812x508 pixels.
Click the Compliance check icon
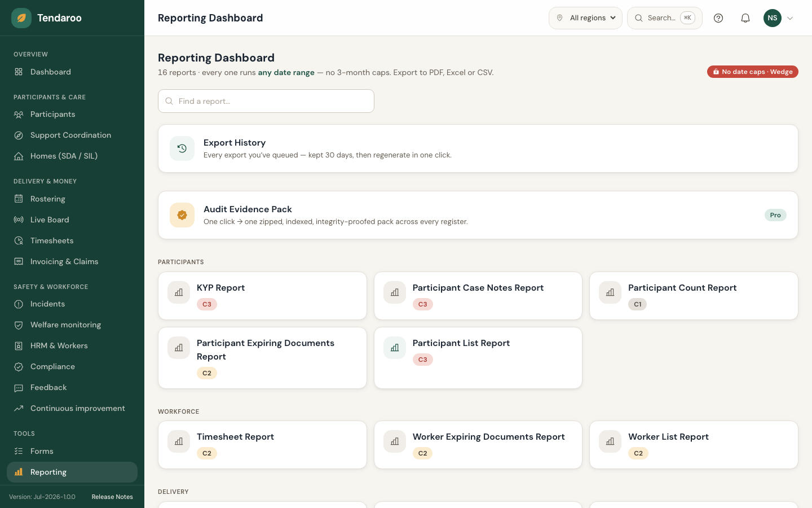tap(19, 367)
